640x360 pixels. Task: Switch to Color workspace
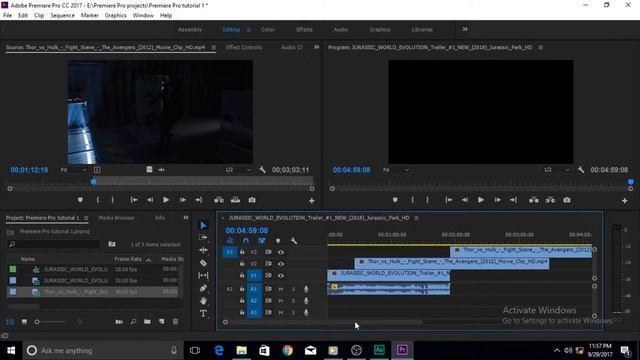pos(268,29)
